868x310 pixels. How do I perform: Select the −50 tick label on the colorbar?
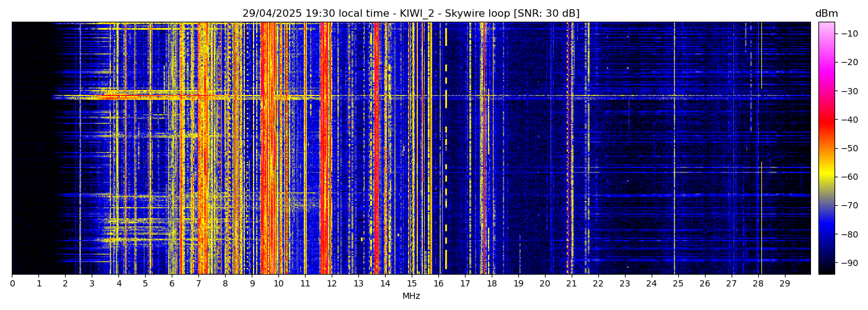[849, 148]
